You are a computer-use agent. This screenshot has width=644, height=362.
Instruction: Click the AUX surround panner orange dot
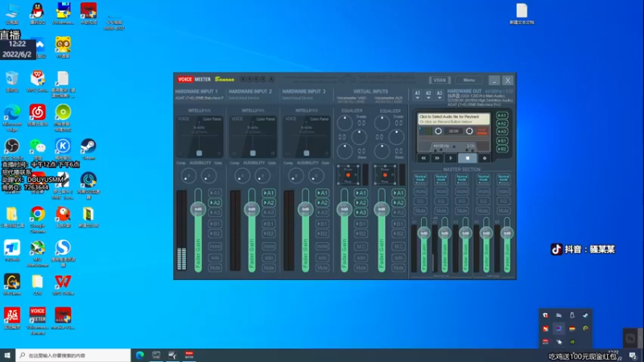[385, 175]
